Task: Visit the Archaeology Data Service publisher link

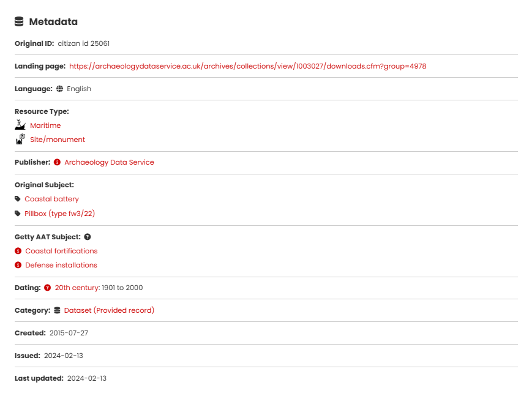Action: tap(109, 162)
